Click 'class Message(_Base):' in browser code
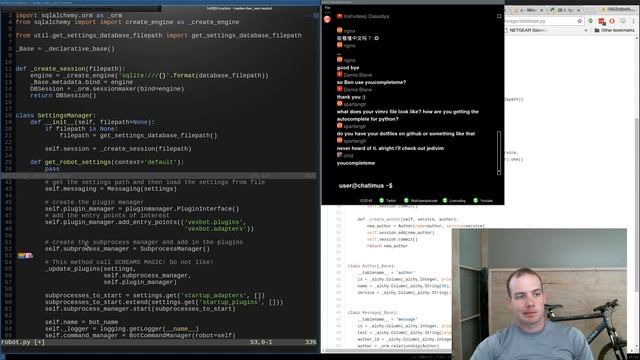 point(373,313)
